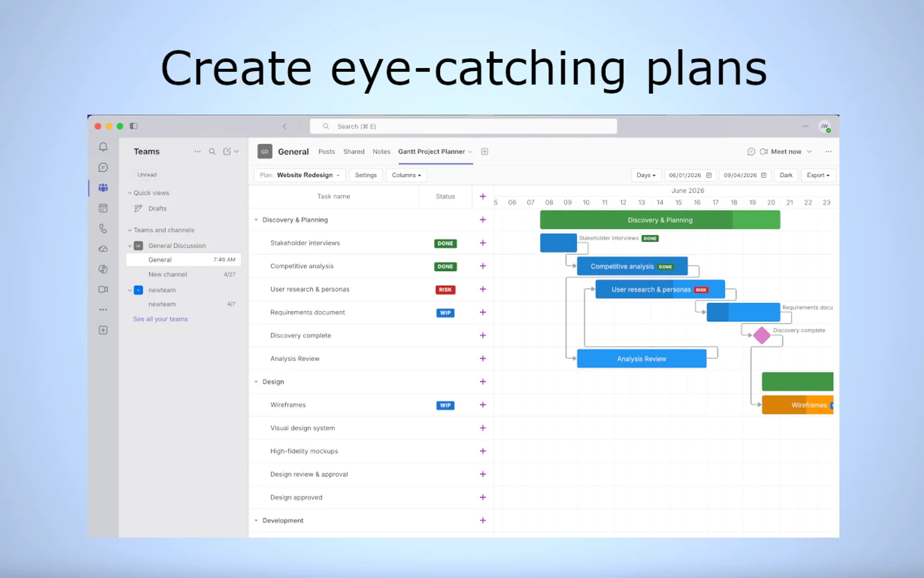Select the Gantt Project Planner tab

tap(431, 151)
